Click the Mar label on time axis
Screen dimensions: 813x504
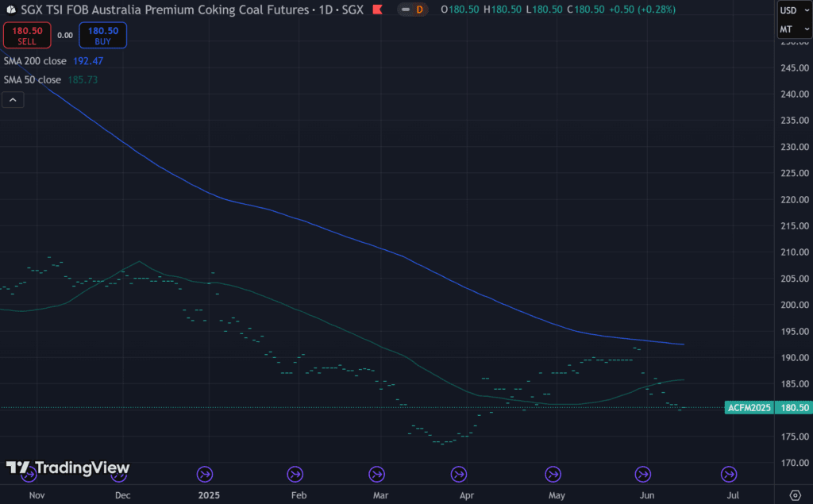coord(380,495)
